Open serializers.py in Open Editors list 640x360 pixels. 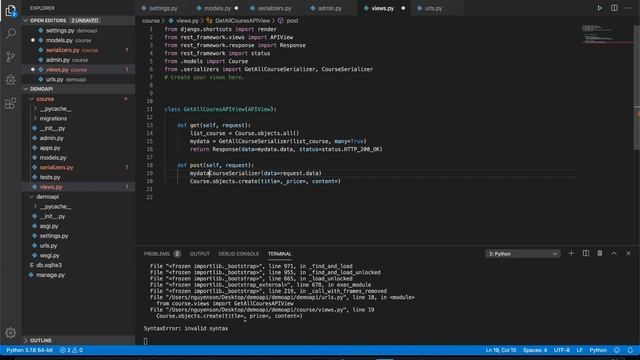(78, 50)
